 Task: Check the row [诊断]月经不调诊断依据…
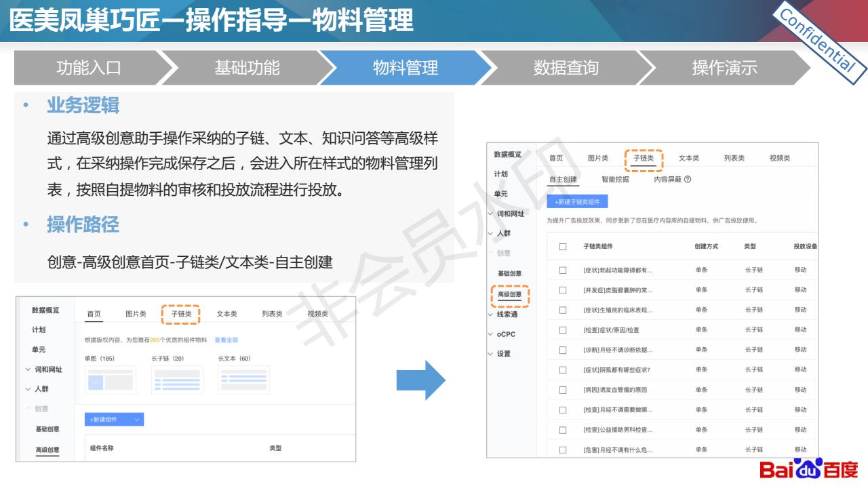coord(563,350)
